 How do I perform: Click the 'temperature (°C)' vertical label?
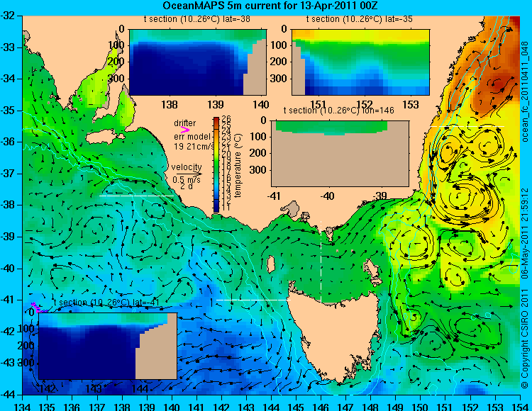(238, 165)
